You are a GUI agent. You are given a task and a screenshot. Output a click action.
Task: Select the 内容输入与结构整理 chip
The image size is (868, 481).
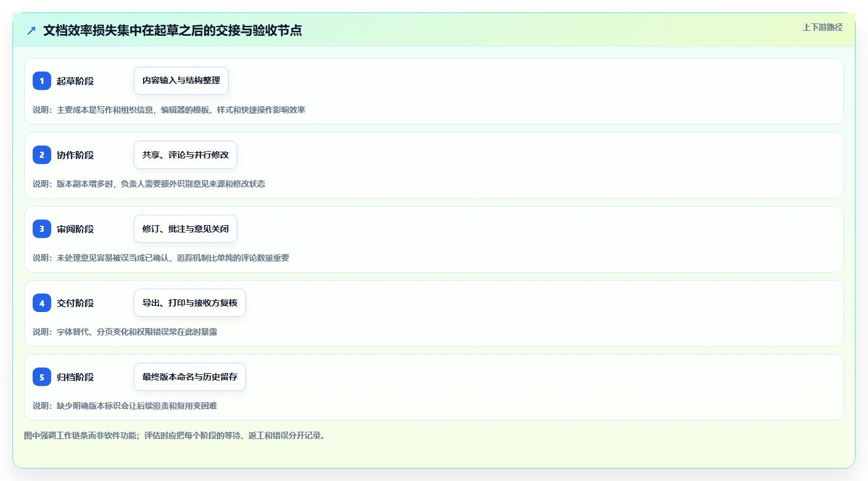click(181, 81)
